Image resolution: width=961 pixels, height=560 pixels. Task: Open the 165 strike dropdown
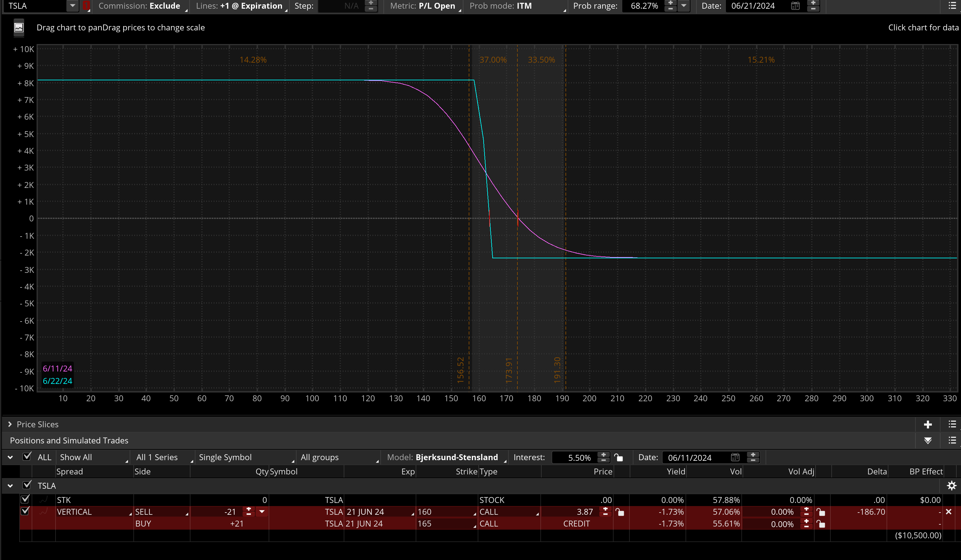(447, 524)
